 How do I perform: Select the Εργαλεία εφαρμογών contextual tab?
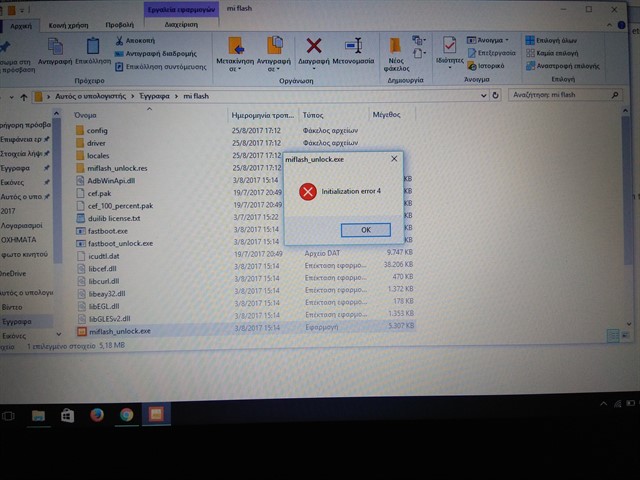(x=181, y=9)
